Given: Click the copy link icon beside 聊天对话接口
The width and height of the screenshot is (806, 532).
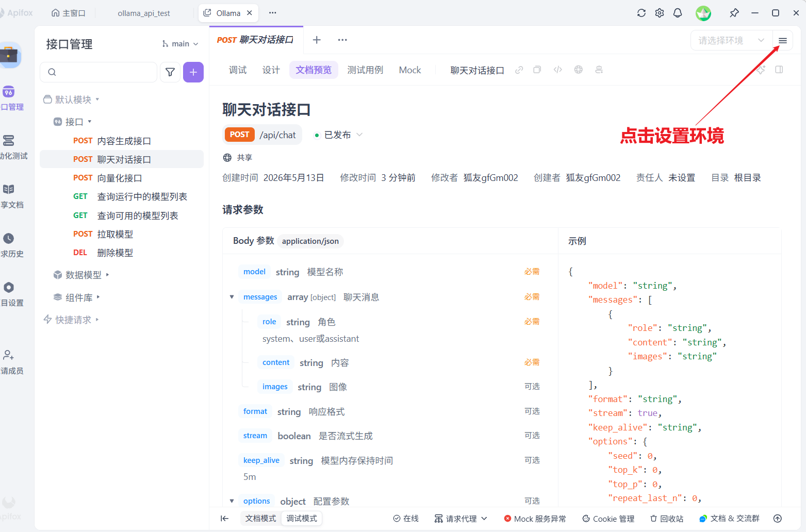Looking at the screenshot, I should (x=519, y=70).
